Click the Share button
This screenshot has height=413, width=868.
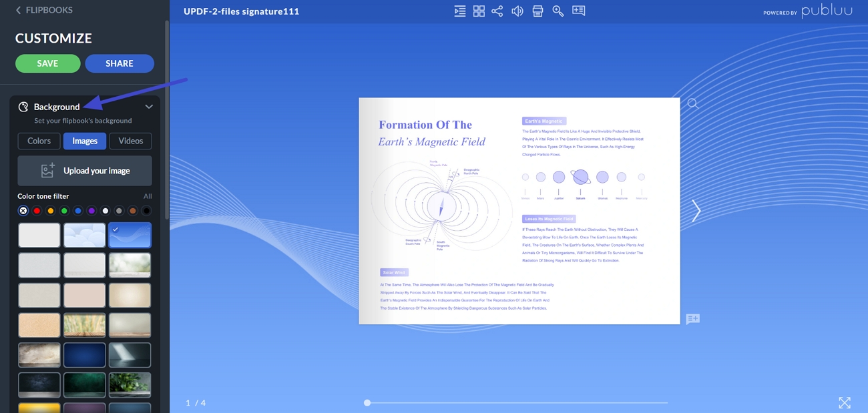click(120, 63)
